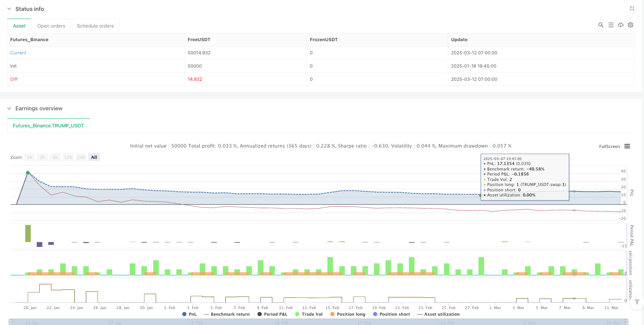Click the FullScreen chart button
The height and width of the screenshot is (325, 644).
point(609,146)
